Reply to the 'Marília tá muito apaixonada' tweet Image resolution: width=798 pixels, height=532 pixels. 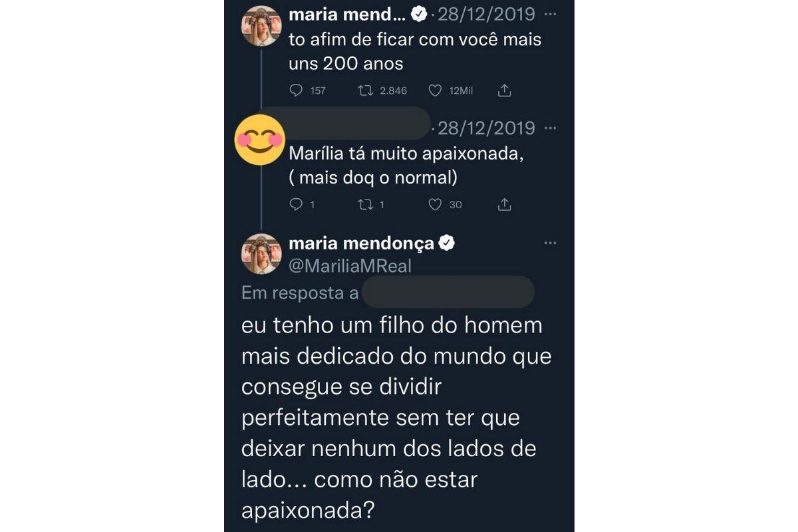[297, 205]
